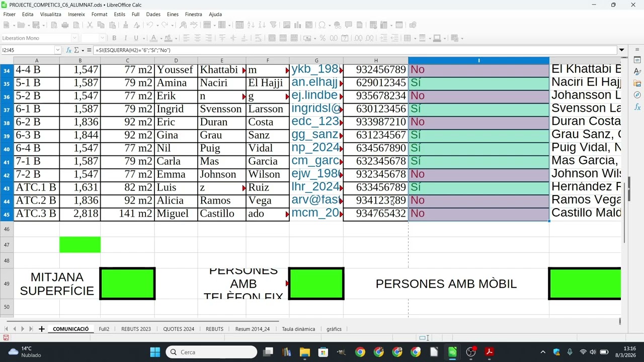Open Find and Replace icon
The width and height of the screenshot is (644, 362).
click(183, 25)
